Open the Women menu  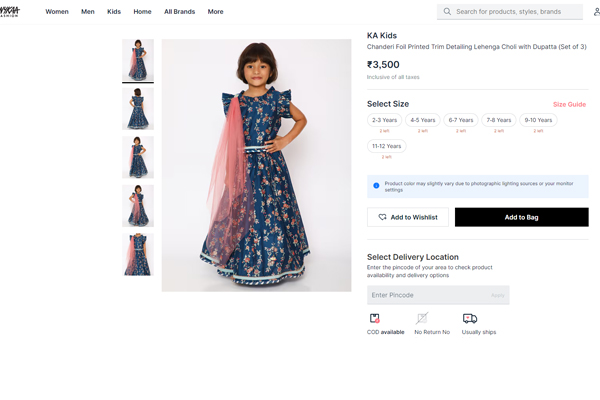(x=57, y=12)
